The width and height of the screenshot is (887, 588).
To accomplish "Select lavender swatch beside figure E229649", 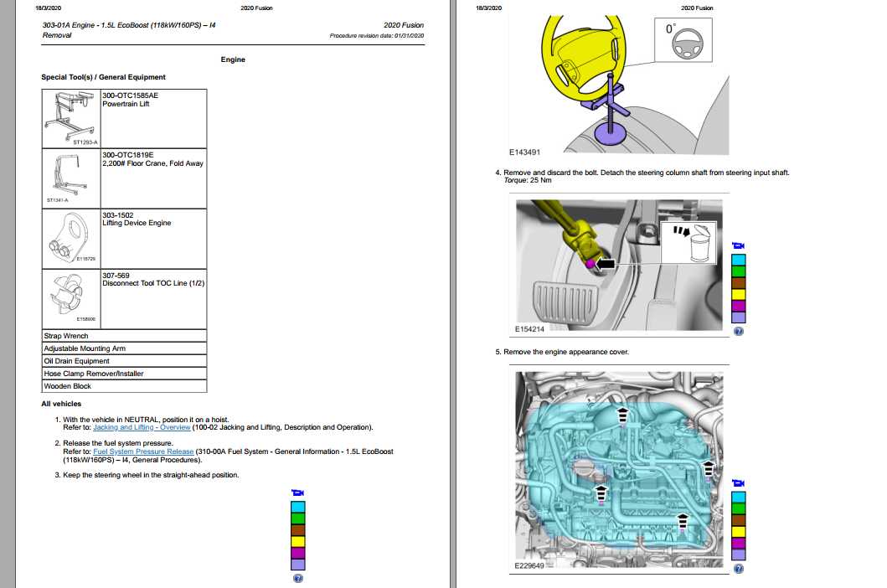I will pyautogui.click(x=739, y=554).
